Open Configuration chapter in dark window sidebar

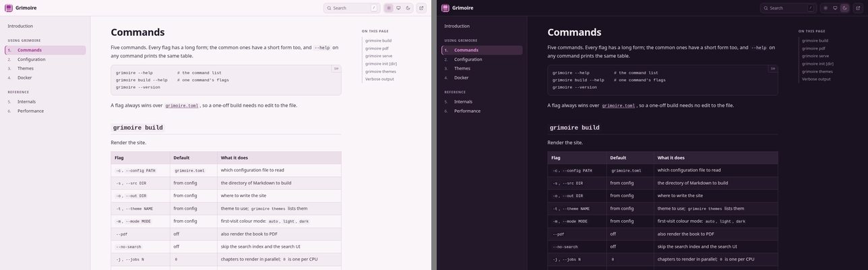(x=482, y=59)
